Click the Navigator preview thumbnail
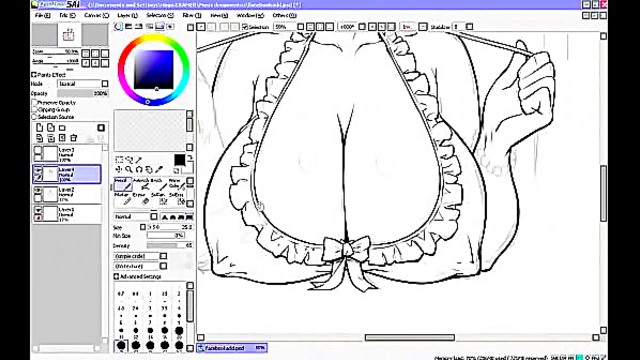This screenshot has width=640, height=360. pyautogui.click(x=69, y=35)
